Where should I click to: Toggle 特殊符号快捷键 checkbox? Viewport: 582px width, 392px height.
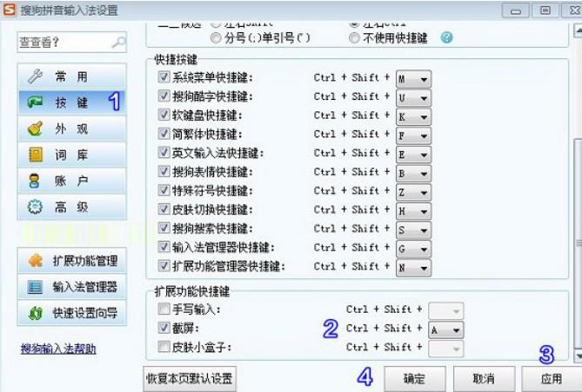164,190
